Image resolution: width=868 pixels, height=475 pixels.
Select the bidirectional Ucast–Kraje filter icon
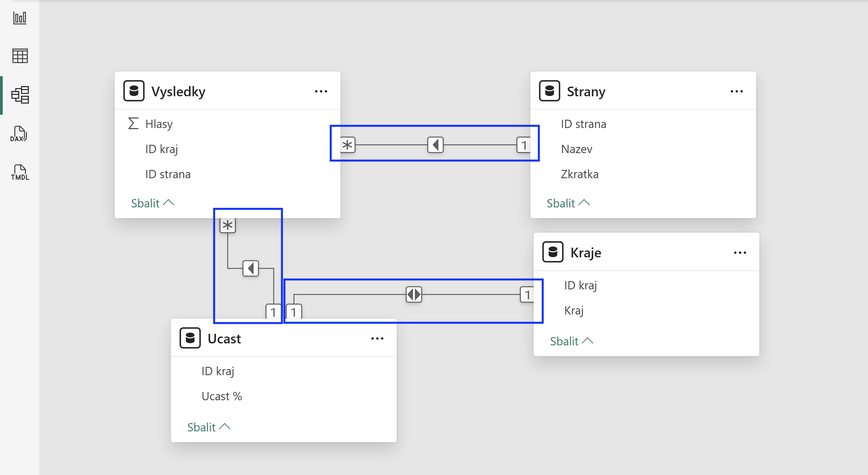tap(414, 295)
